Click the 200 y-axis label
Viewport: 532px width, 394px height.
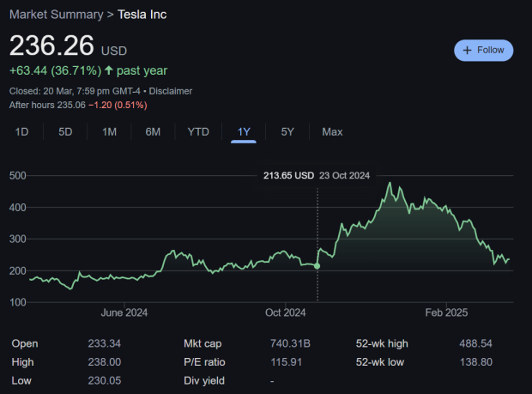pyautogui.click(x=18, y=270)
